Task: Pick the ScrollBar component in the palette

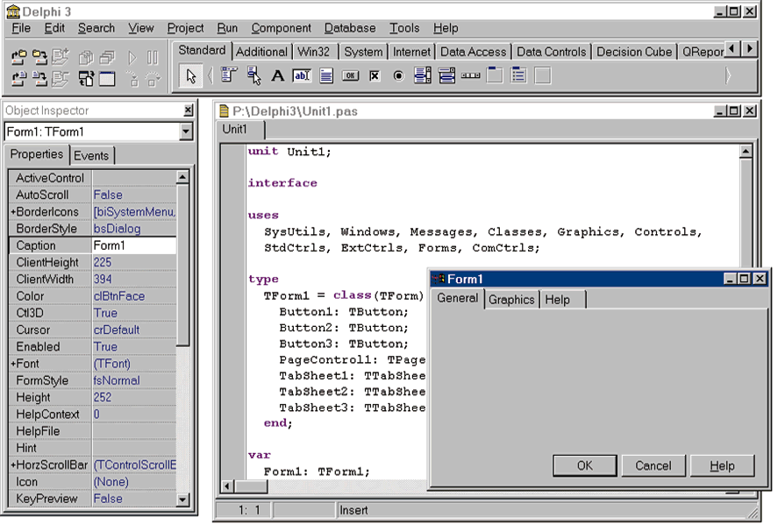Action: [470, 76]
